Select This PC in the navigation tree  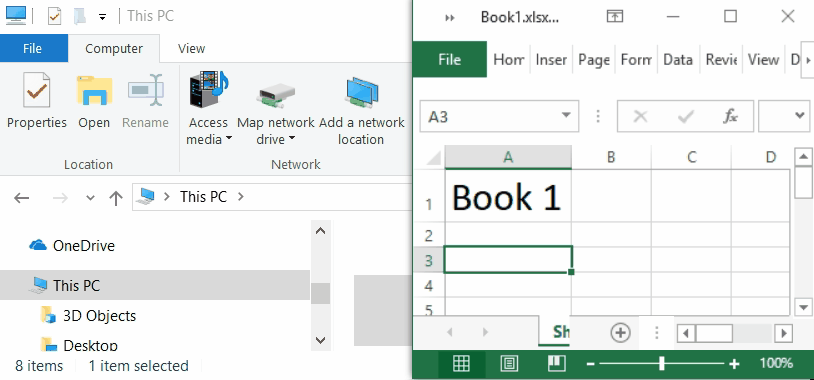[x=155, y=285]
